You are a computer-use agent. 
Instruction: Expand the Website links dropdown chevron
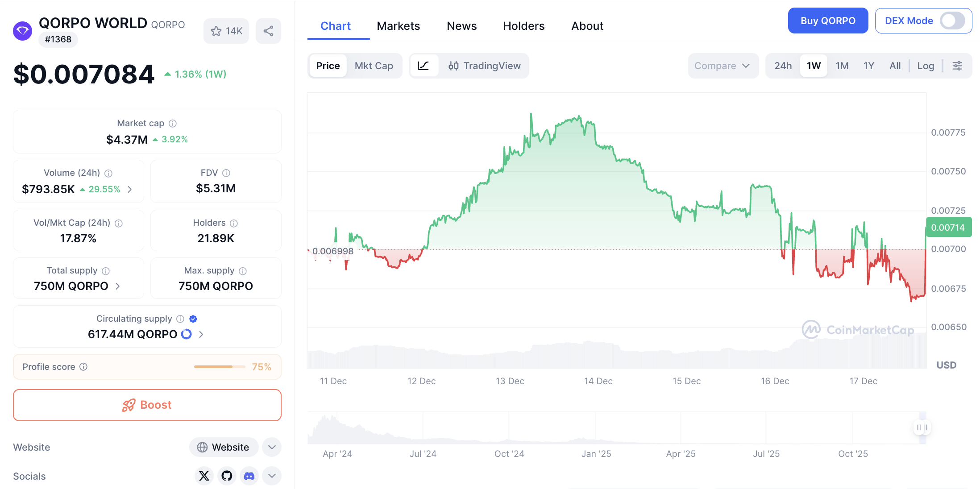pyautogui.click(x=272, y=447)
